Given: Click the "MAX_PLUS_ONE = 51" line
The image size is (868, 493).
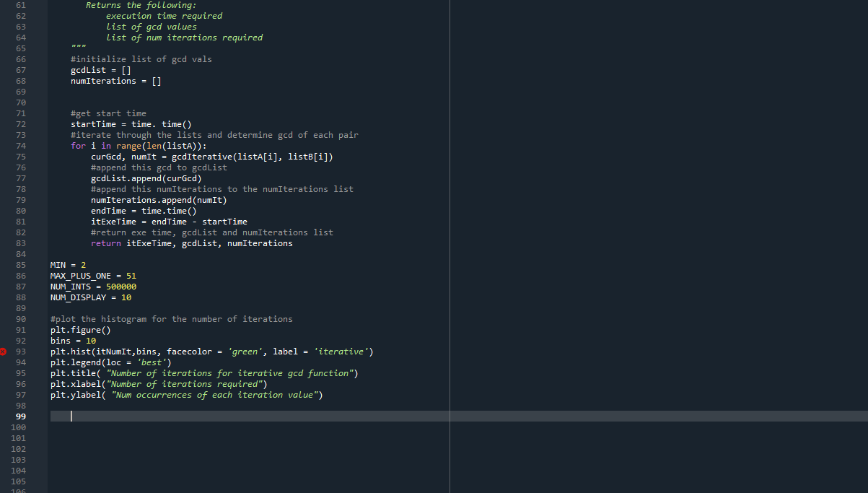Looking at the screenshot, I should coord(93,276).
